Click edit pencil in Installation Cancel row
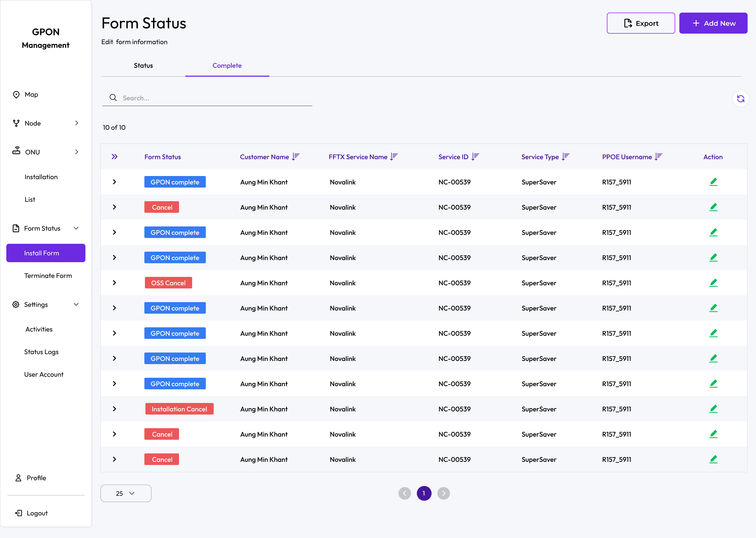756x538 pixels. click(713, 409)
